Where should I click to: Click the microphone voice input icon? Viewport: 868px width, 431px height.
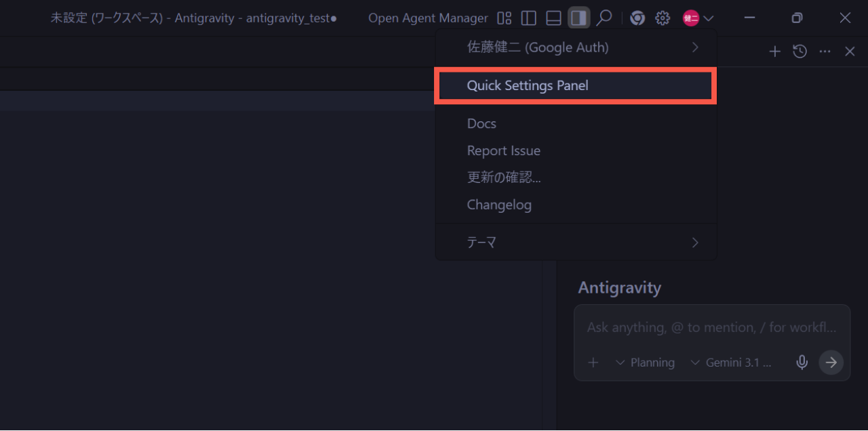pos(802,363)
